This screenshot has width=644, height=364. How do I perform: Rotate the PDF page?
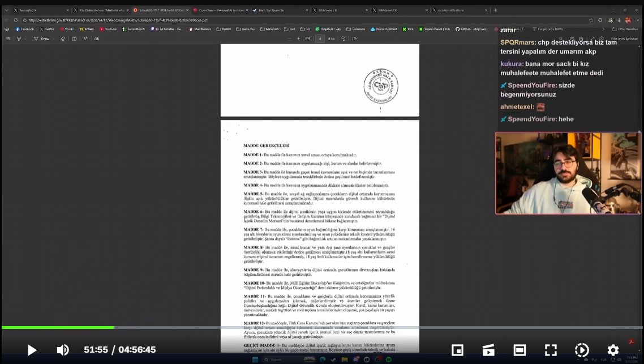tap(343, 38)
